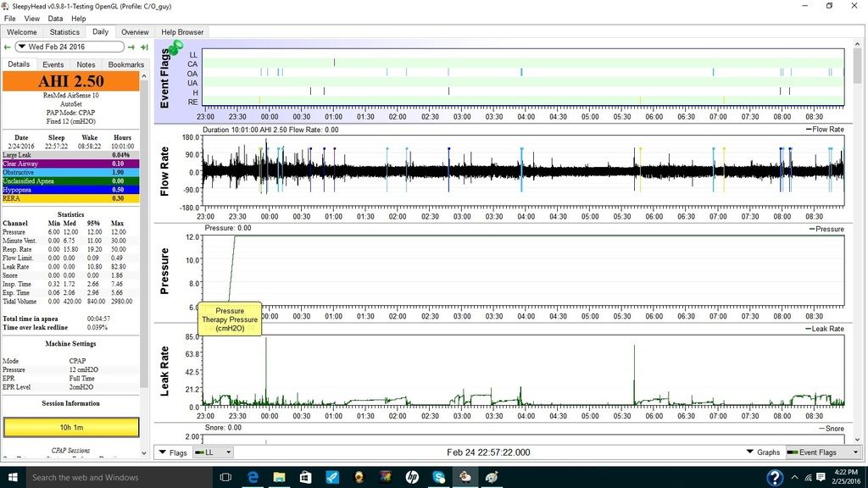Go to next day with right green arrow
This screenshot has height=488, width=868.
point(131,47)
